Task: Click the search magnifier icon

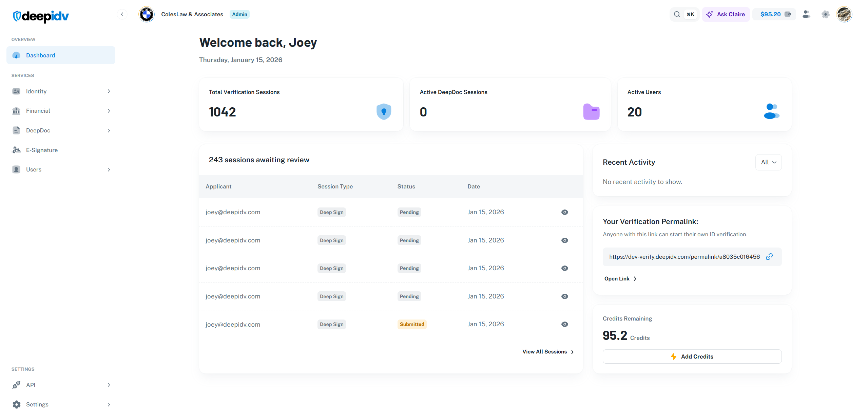Action: [677, 14]
